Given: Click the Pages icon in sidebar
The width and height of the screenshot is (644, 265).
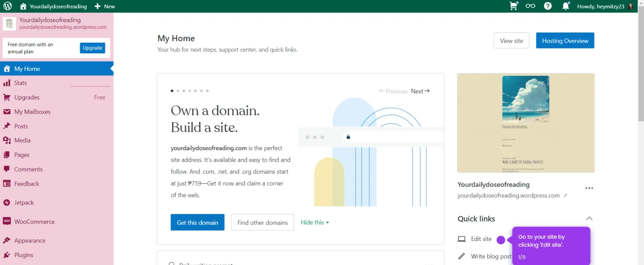Looking at the screenshot, I should 7,155.
